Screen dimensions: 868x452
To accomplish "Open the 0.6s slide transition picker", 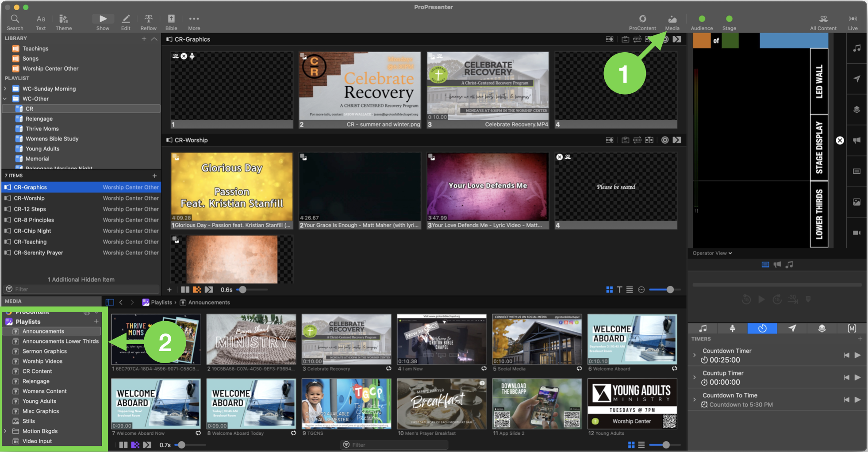I will (x=197, y=290).
